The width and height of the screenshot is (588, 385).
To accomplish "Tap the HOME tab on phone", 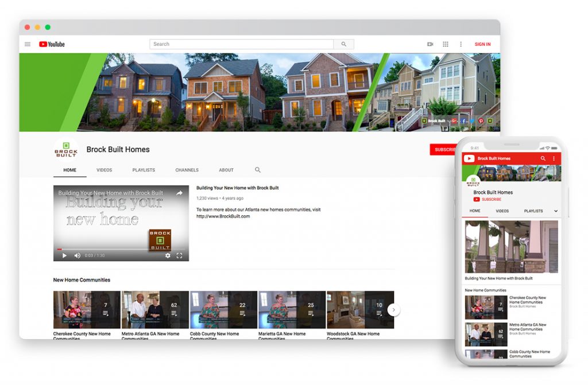I will click(x=475, y=211).
